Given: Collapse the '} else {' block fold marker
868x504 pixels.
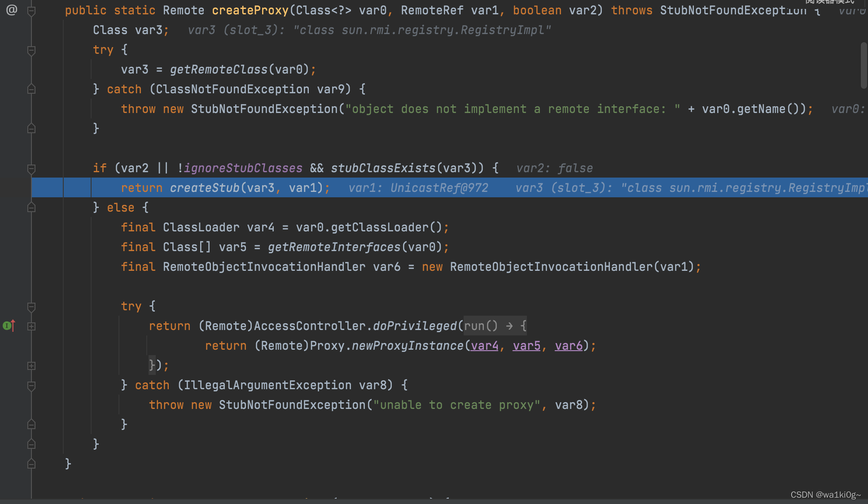Looking at the screenshot, I should (x=31, y=207).
